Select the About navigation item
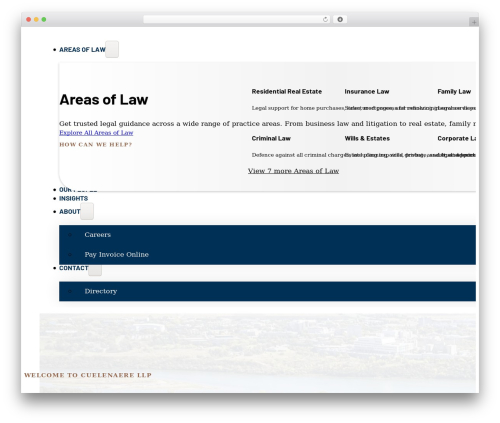 point(70,212)
